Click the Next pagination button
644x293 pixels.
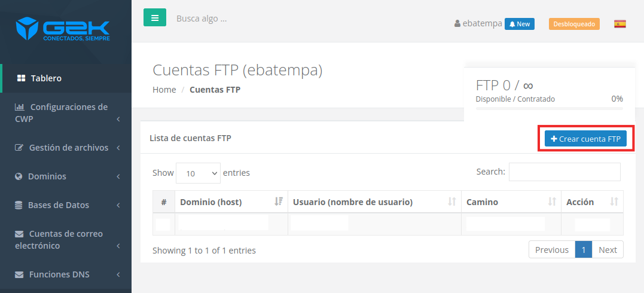[x=608, y=250]
